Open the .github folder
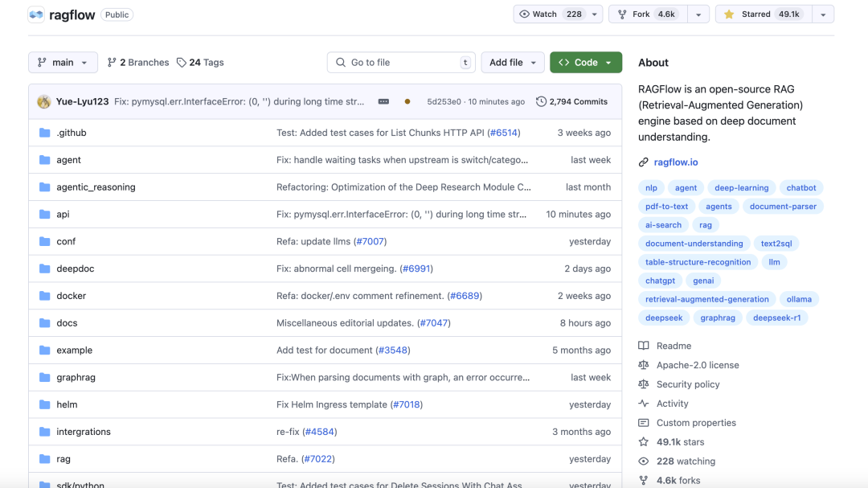 72,133
